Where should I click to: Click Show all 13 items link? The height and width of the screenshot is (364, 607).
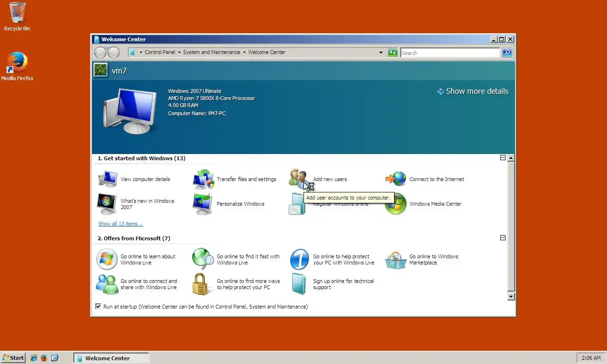pyautogui.click(x=120, y=224)
